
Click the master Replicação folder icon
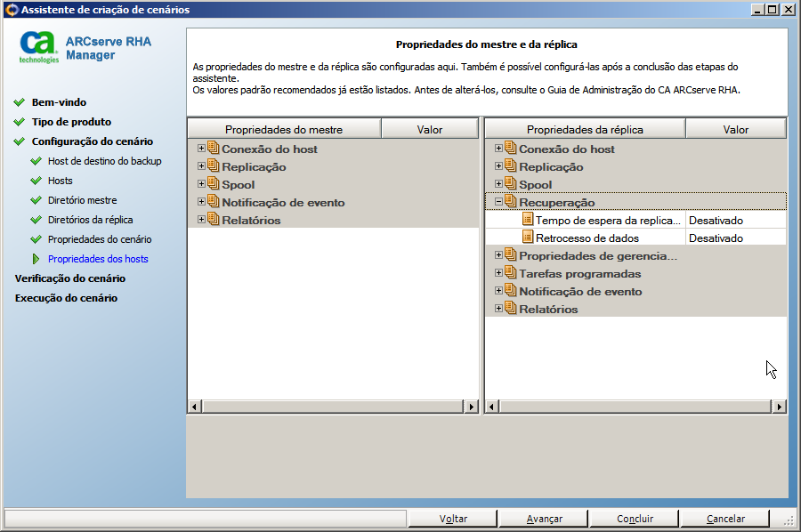click(214, 166)
